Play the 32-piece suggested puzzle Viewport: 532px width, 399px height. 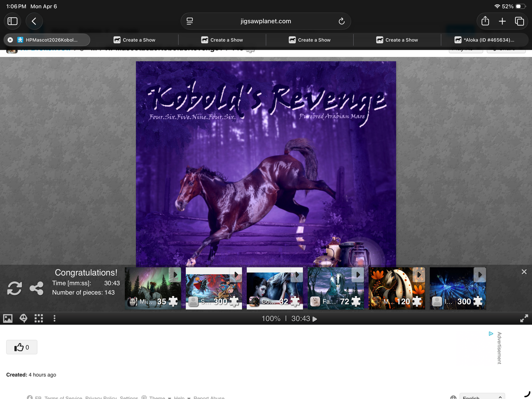[x=275, y=288]
